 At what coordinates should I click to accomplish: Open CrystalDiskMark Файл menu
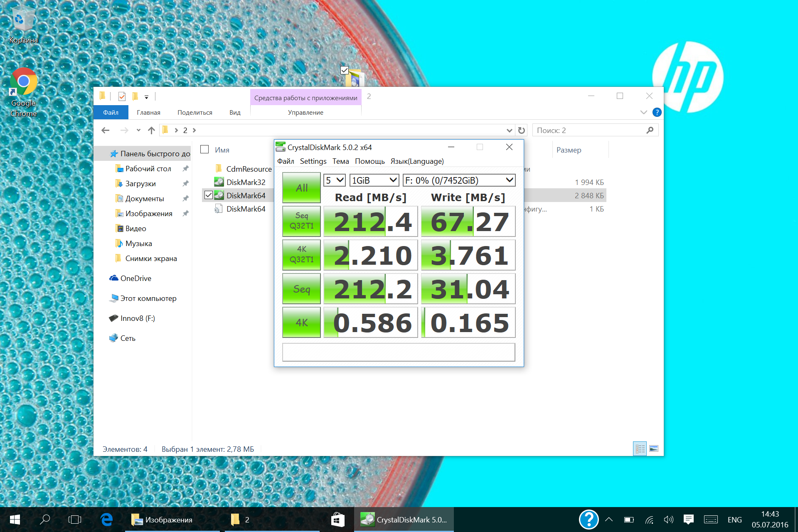pyautogui.click(x=286, y=161)
